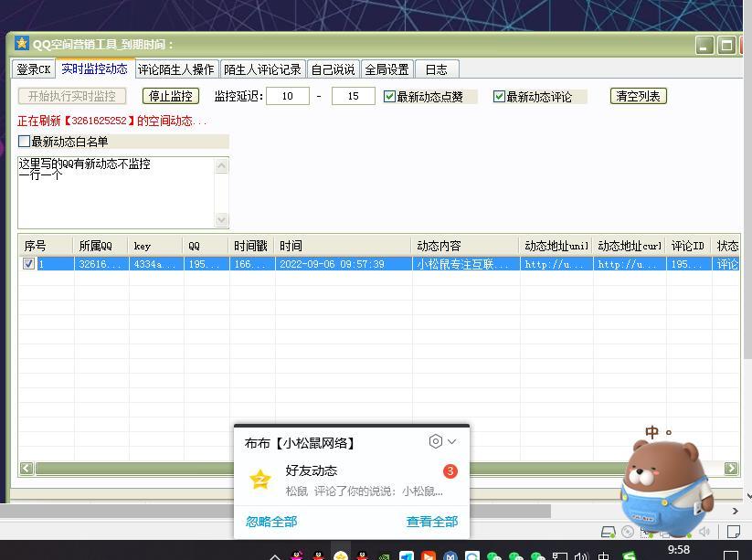Switch to the 全局设置 tab
752x560 pixels.
(x=387, y=69)
